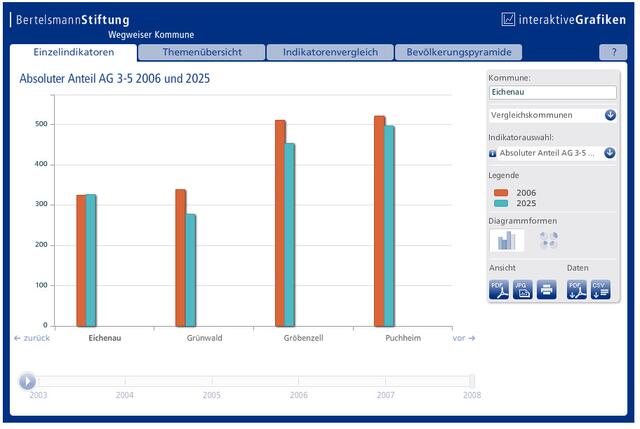Save chart as JPG image
The width and height of the screenshot is (640, 429).
click(522, 290)
